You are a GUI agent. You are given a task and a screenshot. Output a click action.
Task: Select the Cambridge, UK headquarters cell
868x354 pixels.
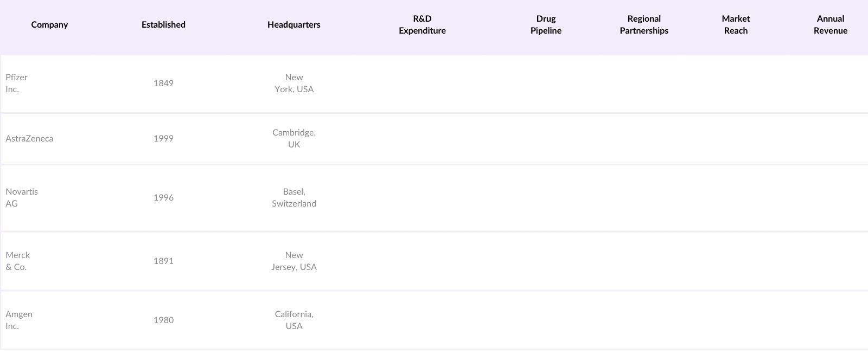click(x=293, y=139)
